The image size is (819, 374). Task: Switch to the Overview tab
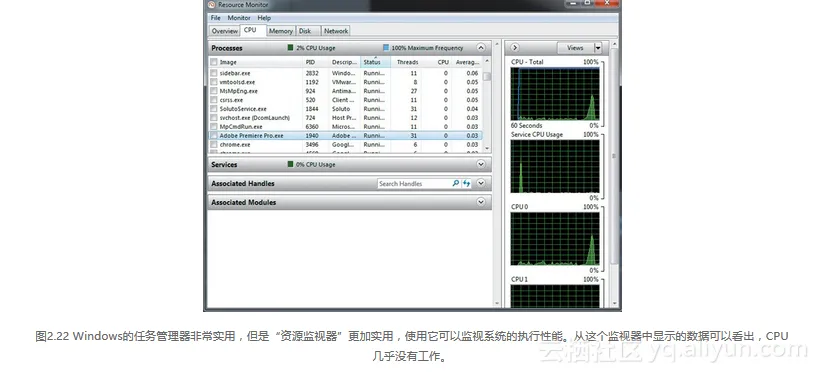pyautogui.click(x=225, y=31)
